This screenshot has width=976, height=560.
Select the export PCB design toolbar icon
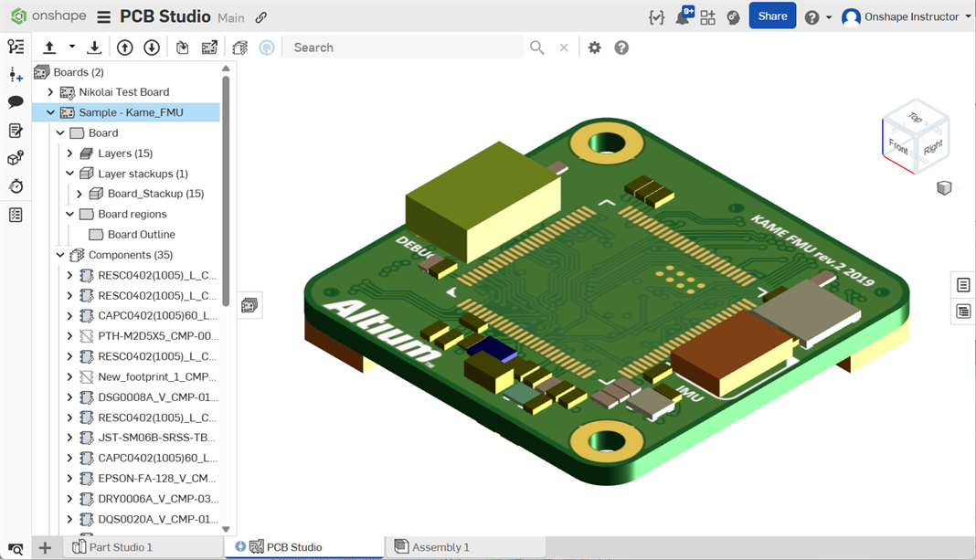coord(207,47)
